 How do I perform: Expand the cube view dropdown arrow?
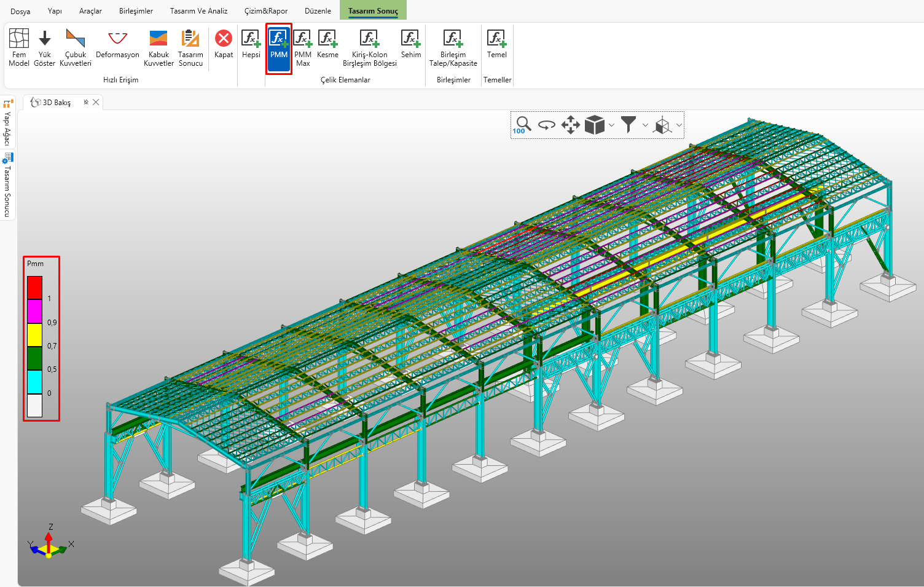[x=611, y=125]
